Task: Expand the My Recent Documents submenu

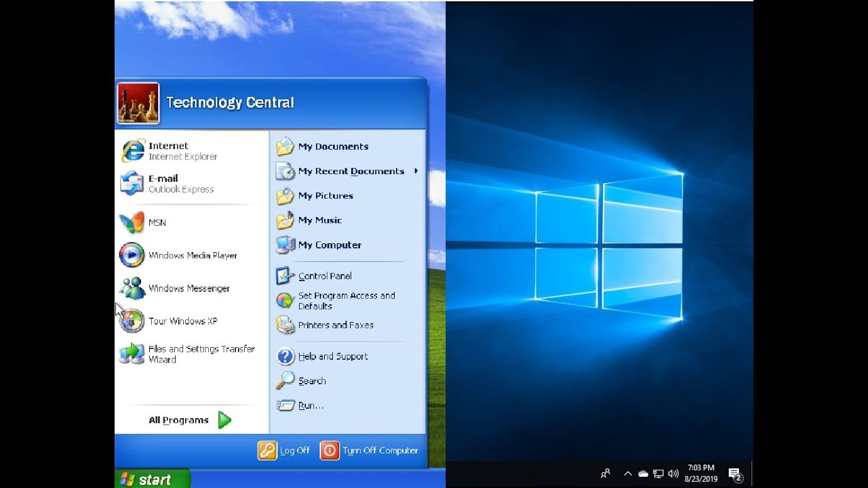Action: pyautogui.click(x=347, y=171)
